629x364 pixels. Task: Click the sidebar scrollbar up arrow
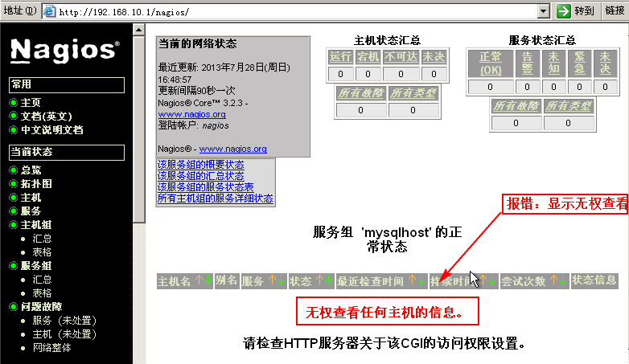coord(139,30)
